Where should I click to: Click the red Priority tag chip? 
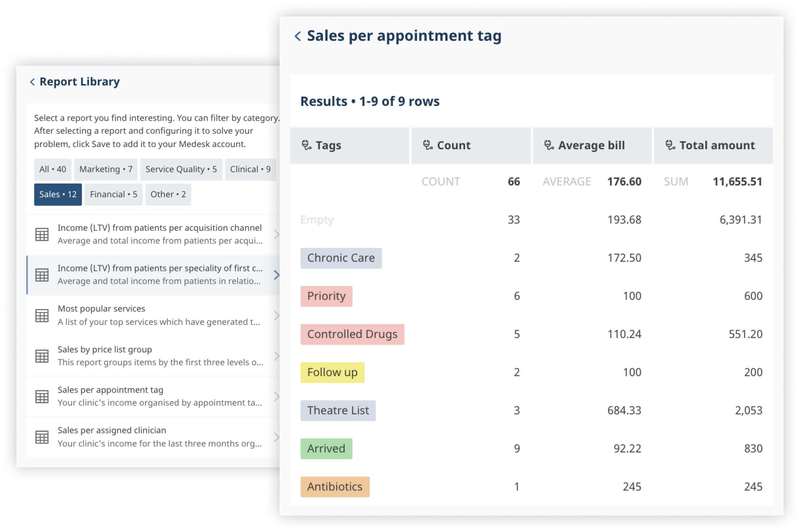pyautogui.click(x=326, y=296)
